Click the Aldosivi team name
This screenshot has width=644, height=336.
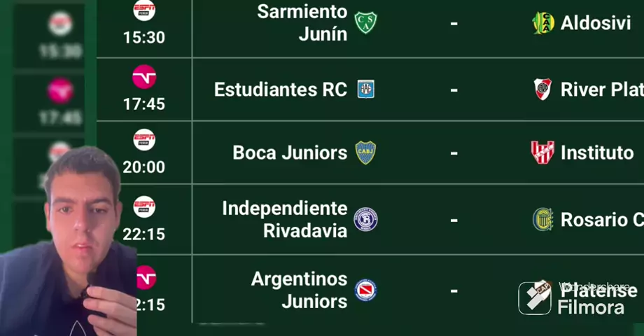tap(596, 23)
